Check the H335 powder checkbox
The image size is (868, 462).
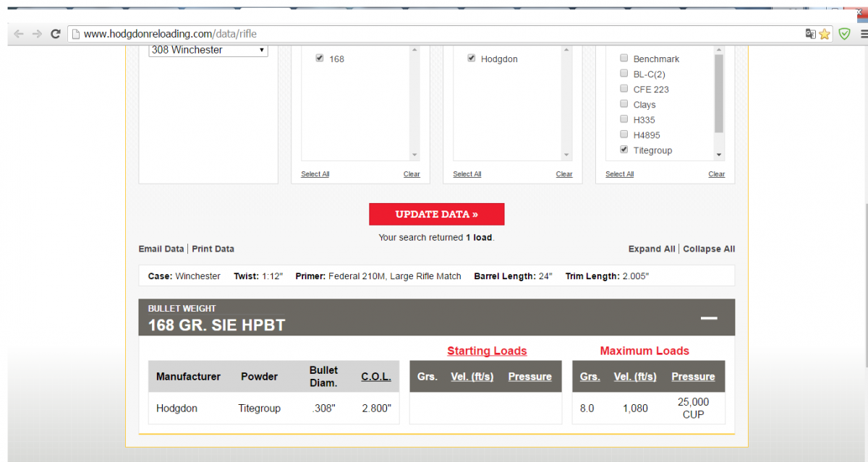[x=624, y=119]
